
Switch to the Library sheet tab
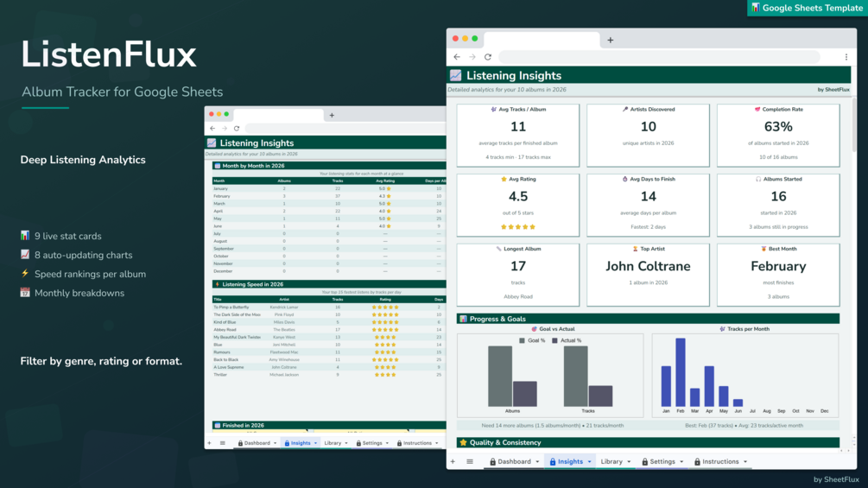pyautogui.click(x=611, y=461)
